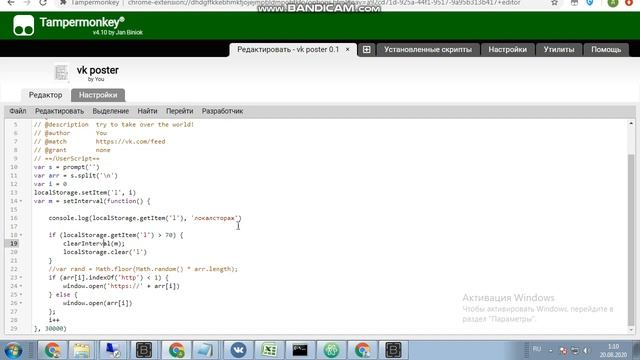Open the Редактировать editor menu
Screen dimensions: 640x360
click(x=59, y=111)
